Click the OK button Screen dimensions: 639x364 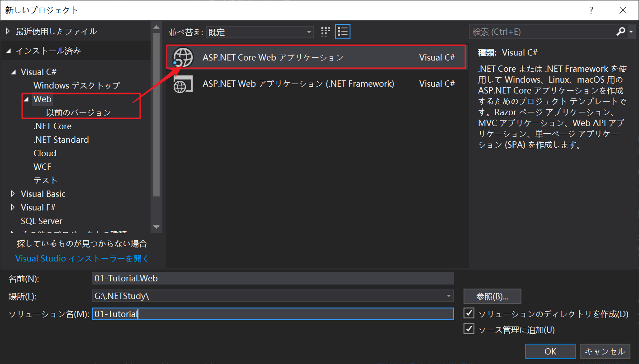click(550, 351)
